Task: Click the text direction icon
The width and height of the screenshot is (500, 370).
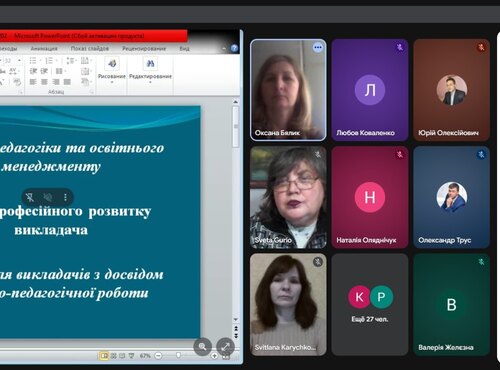Action: tap(84, 61)
